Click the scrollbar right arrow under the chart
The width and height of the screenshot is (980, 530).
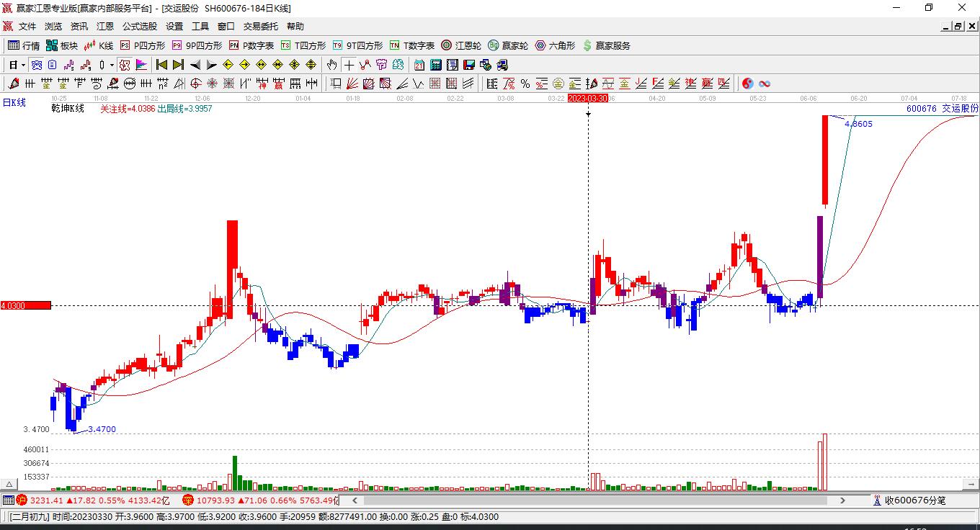[842, 500]
